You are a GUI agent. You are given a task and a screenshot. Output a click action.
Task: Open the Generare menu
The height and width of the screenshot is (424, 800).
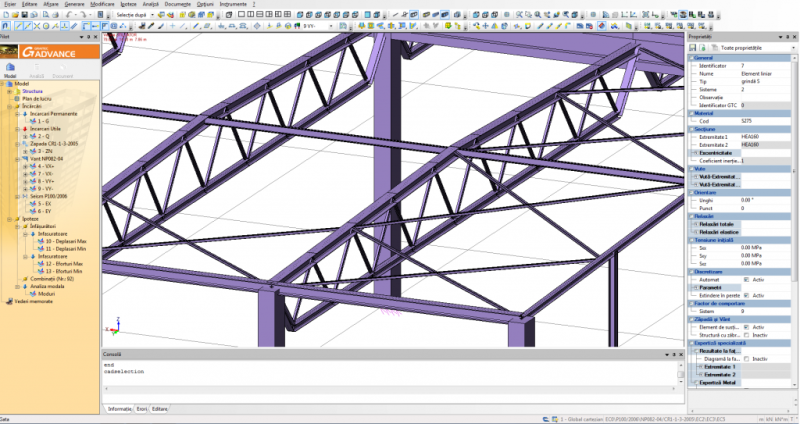pyautogui.click(x=74, y=4)
